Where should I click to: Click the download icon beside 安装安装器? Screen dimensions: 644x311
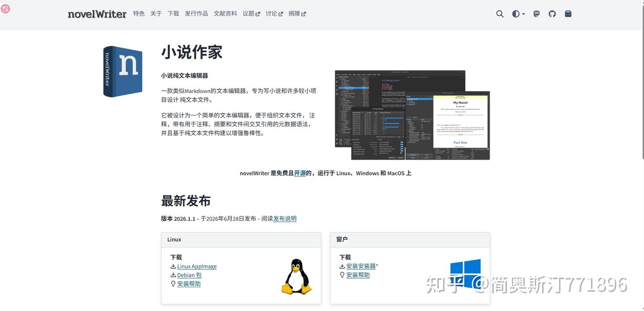[x=342, y=266]
